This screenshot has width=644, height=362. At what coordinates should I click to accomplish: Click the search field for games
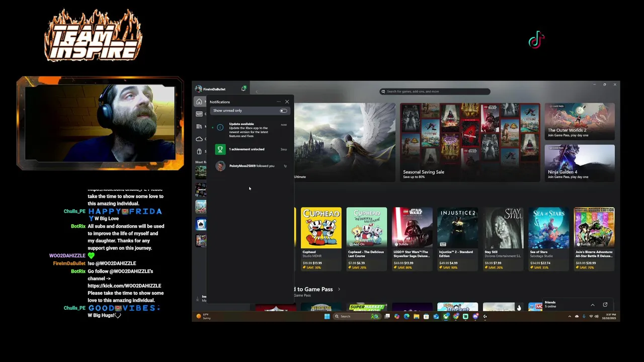tap(435, 92)
